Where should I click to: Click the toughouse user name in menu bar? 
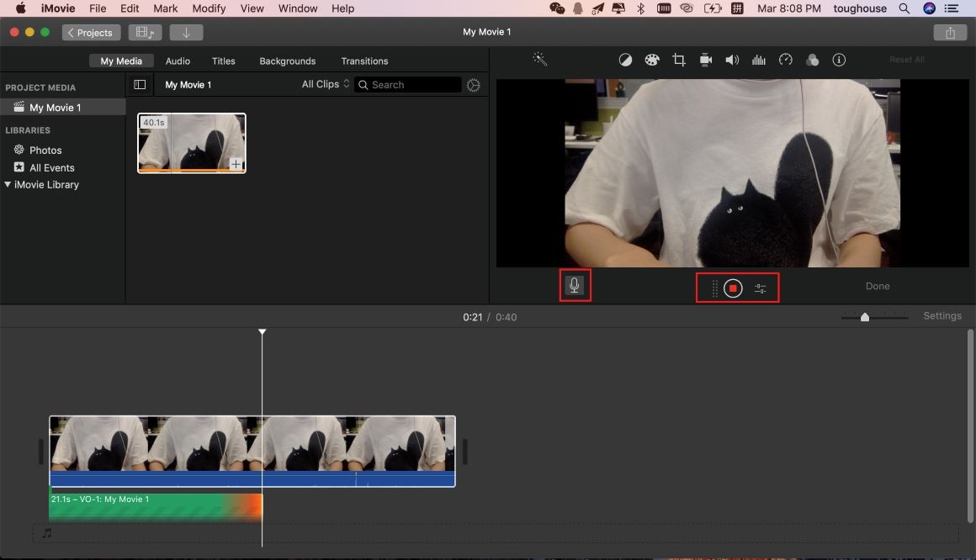tap(860, 8)
